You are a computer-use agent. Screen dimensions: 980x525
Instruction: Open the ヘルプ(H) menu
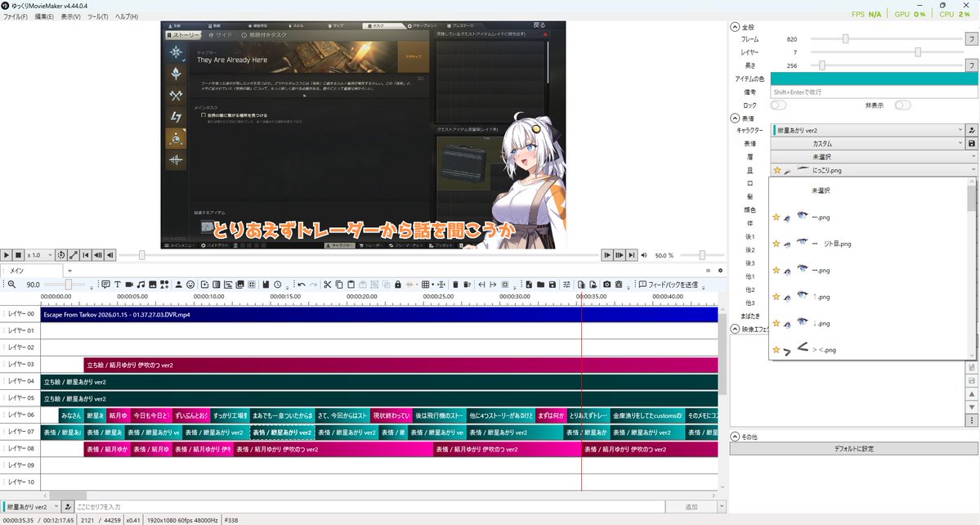[126, 16]
